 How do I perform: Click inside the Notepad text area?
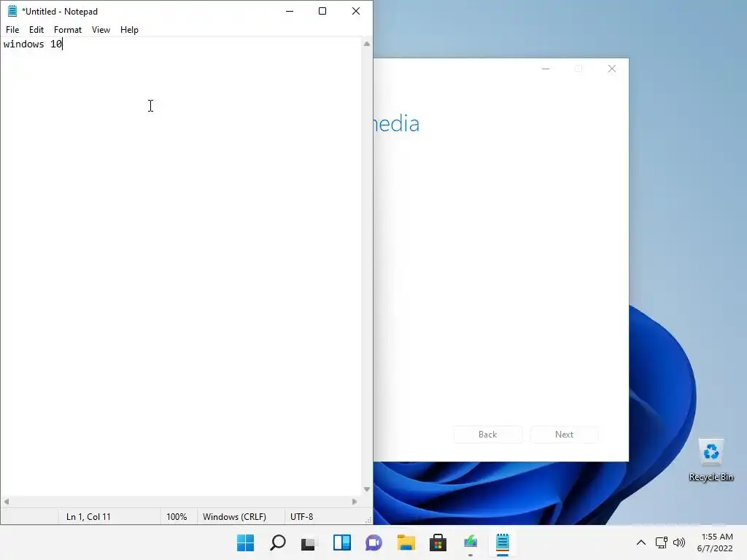[181, 267]
